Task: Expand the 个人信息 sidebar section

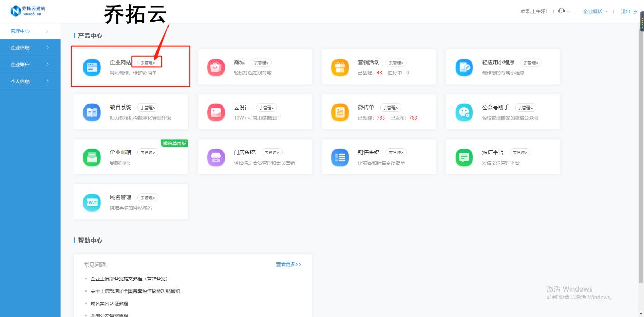Action: click(20, 81)
